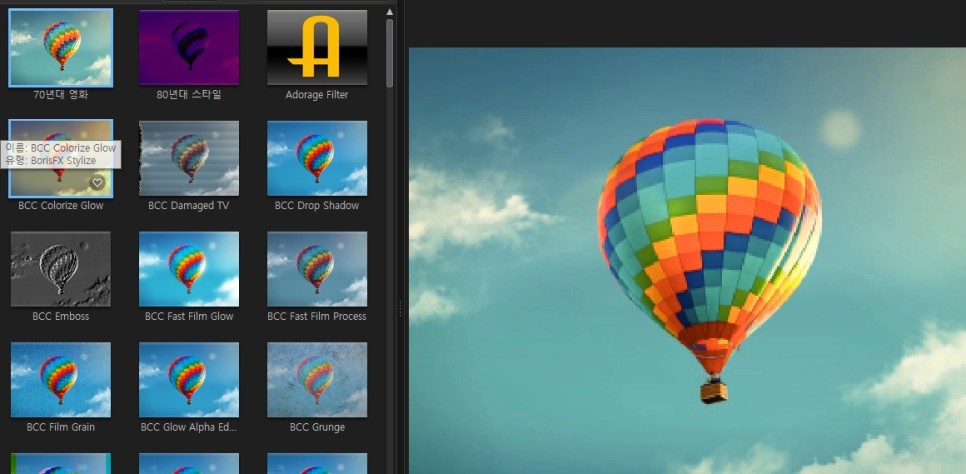Select the BCC Damaged TV effect thumbnail
This screenshot has width=966, height=474.
(x=189, y=158)
